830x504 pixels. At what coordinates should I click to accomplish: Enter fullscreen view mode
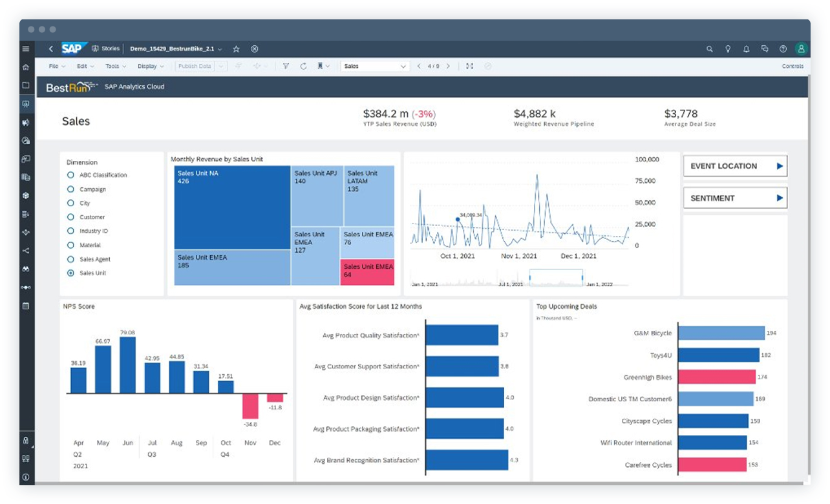pos(470,66)
